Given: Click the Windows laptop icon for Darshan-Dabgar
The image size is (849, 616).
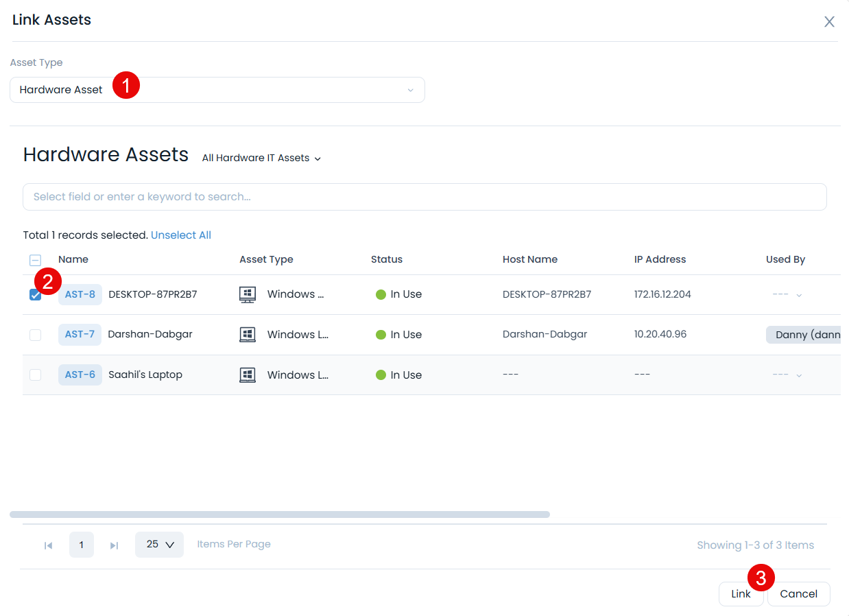Looking at the screenshot, I should coord(248,335).
